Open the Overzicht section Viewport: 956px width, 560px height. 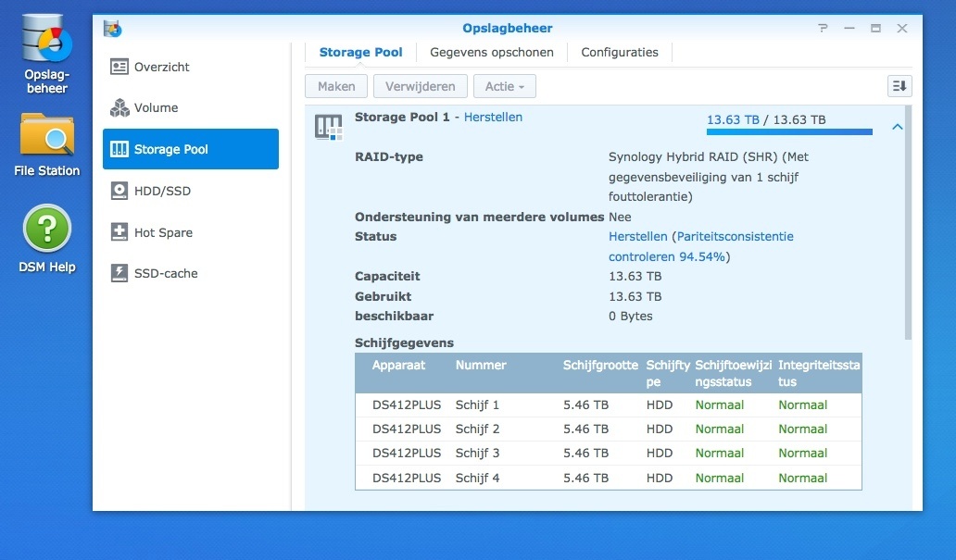[191, 67]
